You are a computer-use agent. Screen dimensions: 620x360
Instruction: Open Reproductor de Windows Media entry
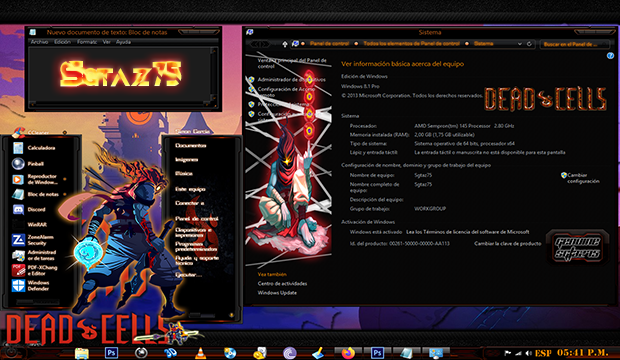click(34, 179)
